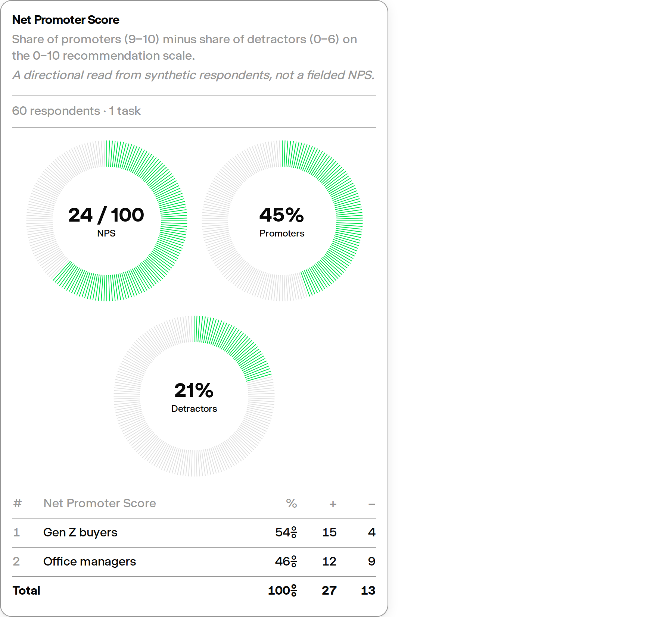The width and height of the screenshot is (672, 617).
Task: Click the NPS donut gauge showing 24 / 100
Action: [107, 221]
